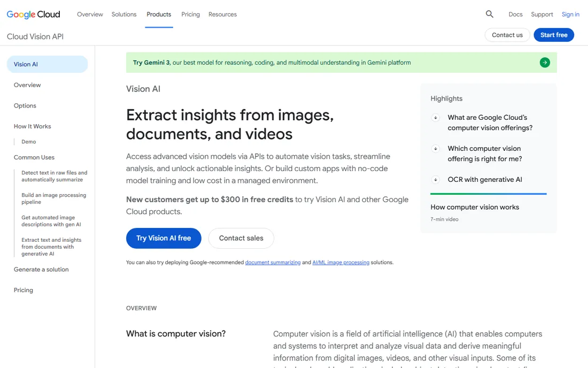This screenshot has height=368, width=588.
Task: Select Demo in the sidebar
Action: pyautogui.click(x=28, y=142)
